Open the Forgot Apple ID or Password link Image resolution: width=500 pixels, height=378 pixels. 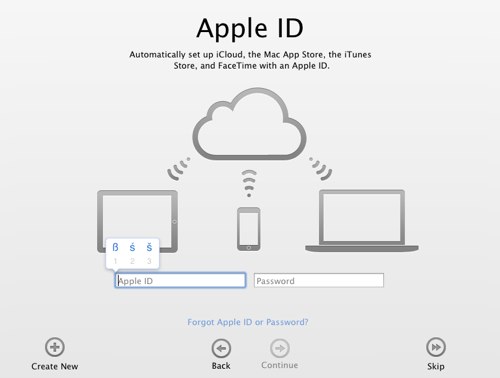pyautogui.click(x=248, y=322)
